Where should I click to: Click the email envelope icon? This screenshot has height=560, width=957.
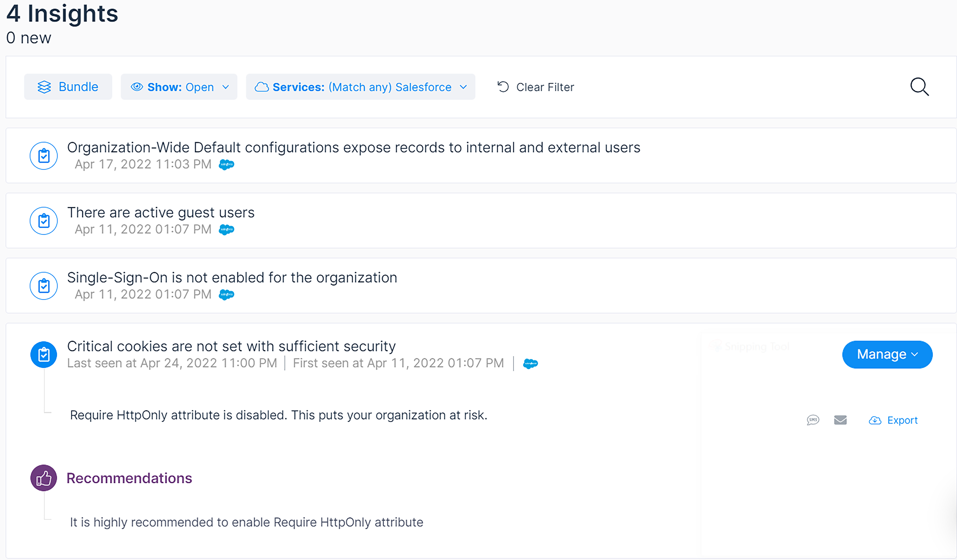(x=840, y=420)
